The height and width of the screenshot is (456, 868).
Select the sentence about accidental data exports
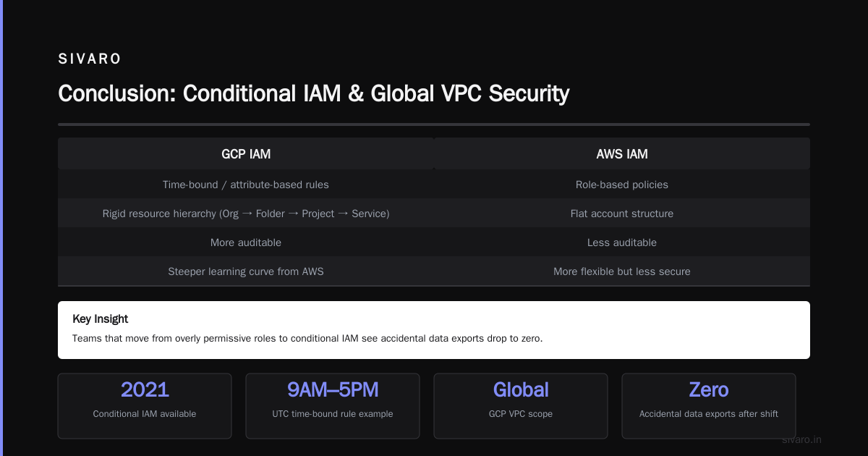pyautogui.click(x=307, y=338)
